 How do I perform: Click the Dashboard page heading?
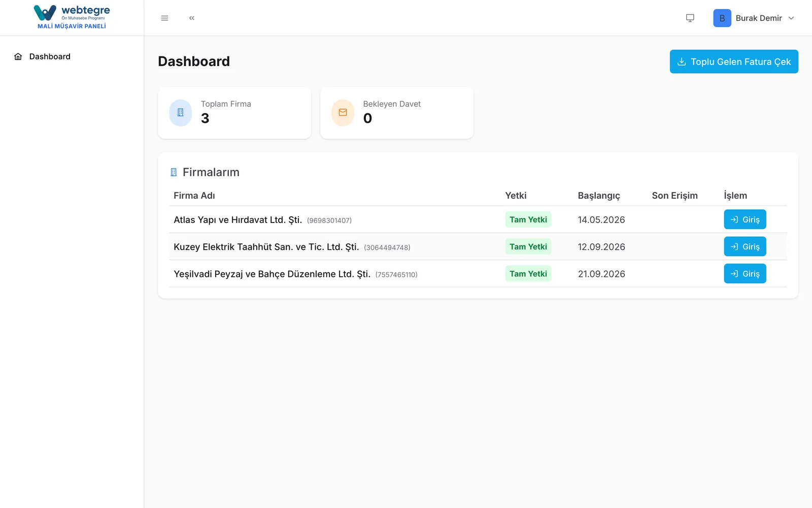pos(194,61)
